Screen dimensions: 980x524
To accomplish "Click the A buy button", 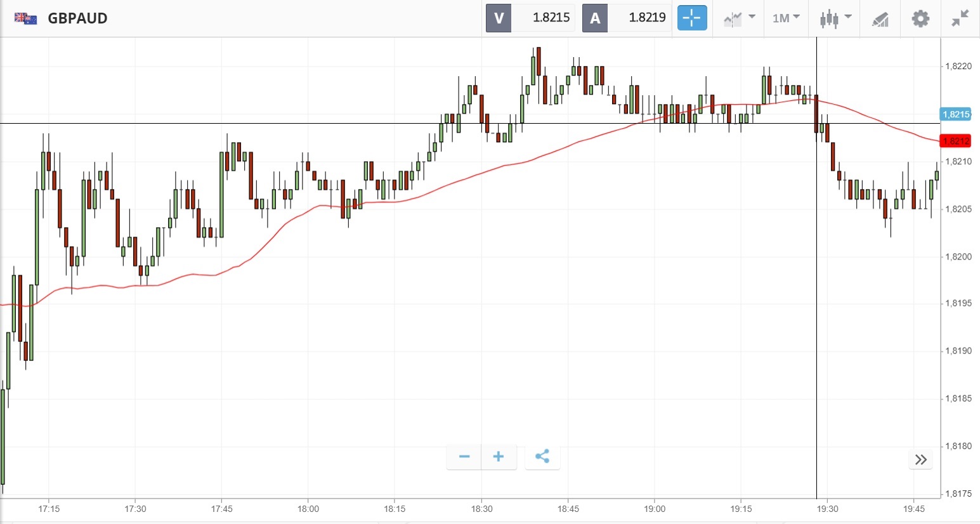I will [x=595, y=18].
